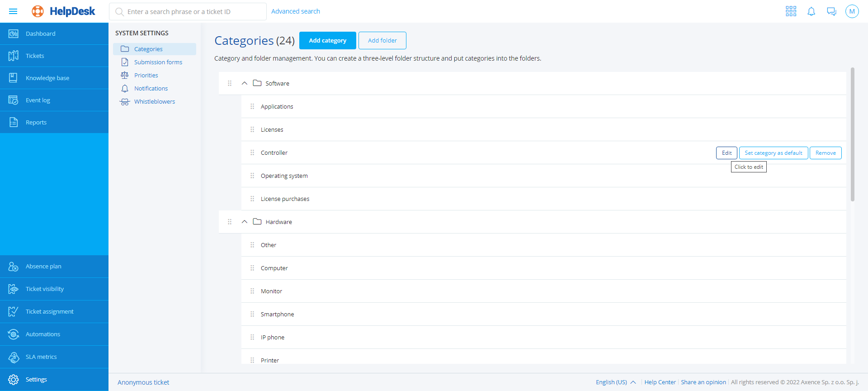Click drag handle next to Applications category

[x=252, y=106]
